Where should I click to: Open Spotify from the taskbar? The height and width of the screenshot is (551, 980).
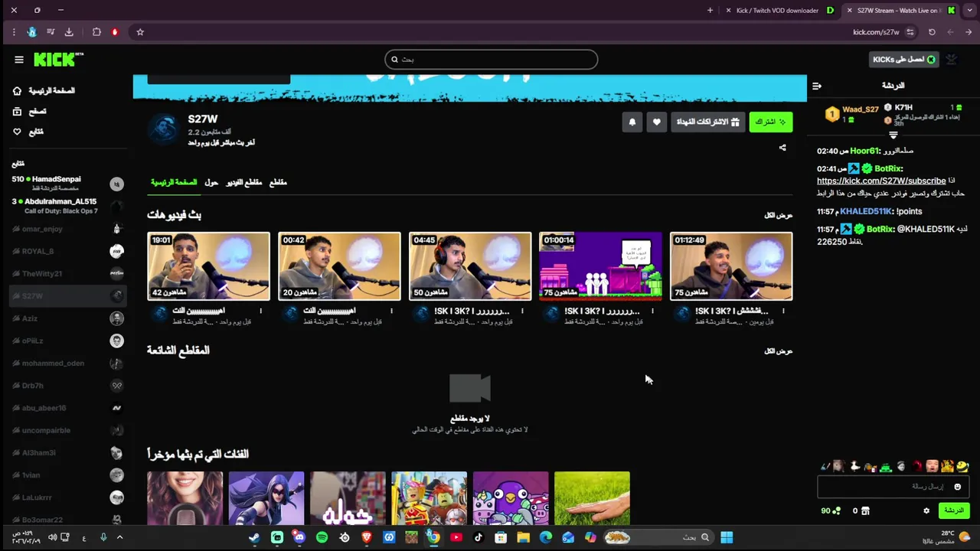coord(322,537)
